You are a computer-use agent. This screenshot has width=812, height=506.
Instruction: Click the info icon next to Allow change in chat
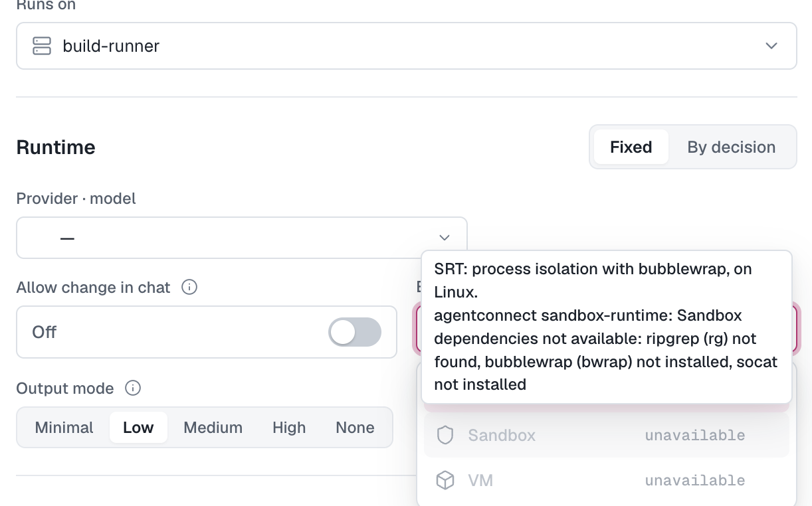click(189, 288)
